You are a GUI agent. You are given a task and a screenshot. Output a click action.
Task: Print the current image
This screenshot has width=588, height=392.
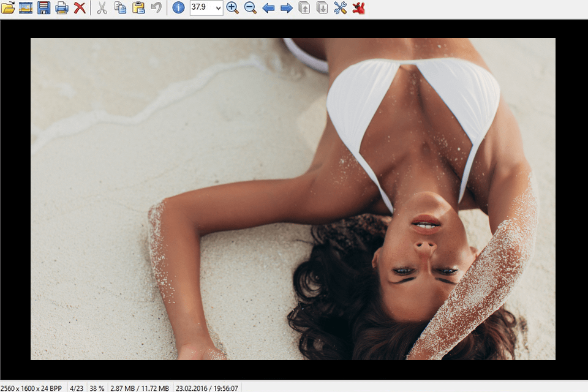(62, 8)
